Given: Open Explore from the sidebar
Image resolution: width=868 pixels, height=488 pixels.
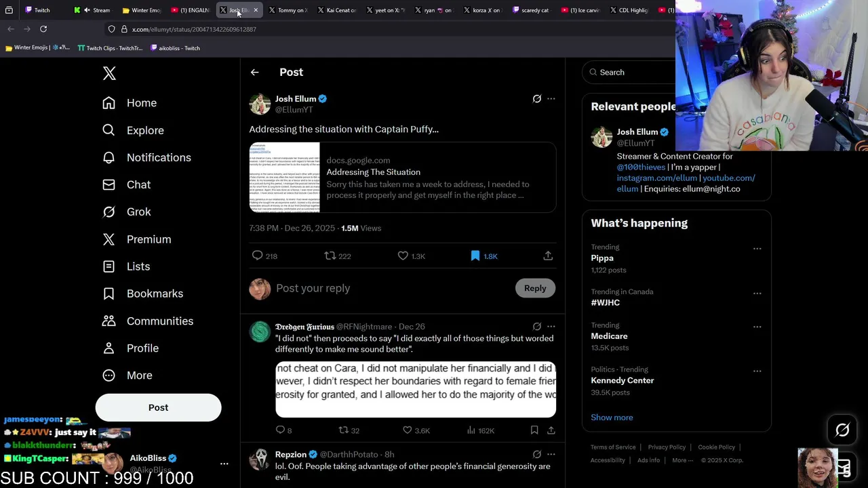Looking at the screenshot, I should 133,130.
